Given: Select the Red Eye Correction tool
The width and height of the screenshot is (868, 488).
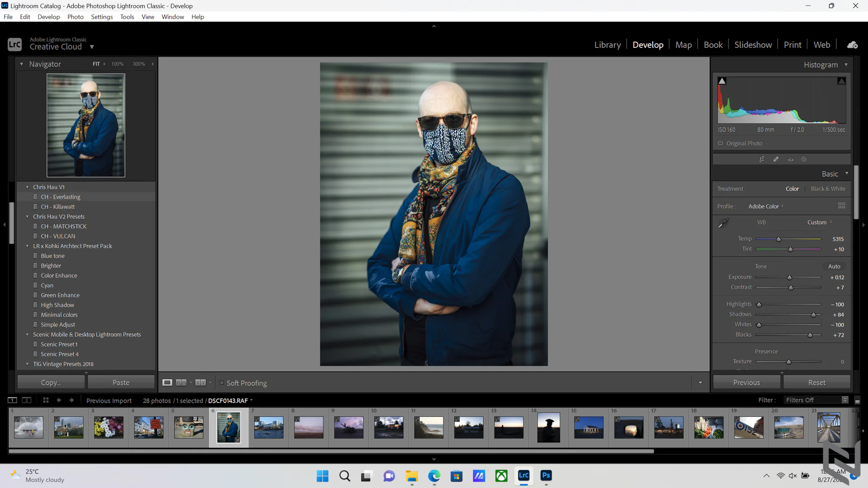Looking at the screenshot, I should 790,159.
